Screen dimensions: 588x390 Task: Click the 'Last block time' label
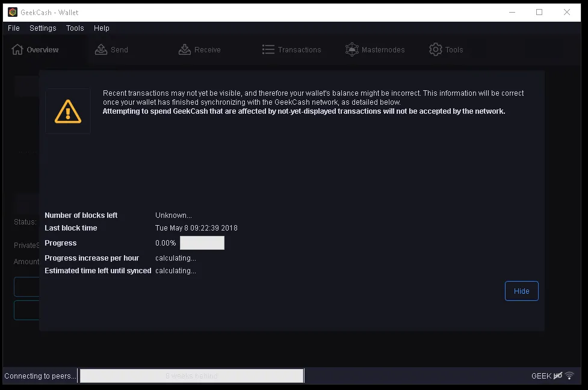click(x=71, y=228)
